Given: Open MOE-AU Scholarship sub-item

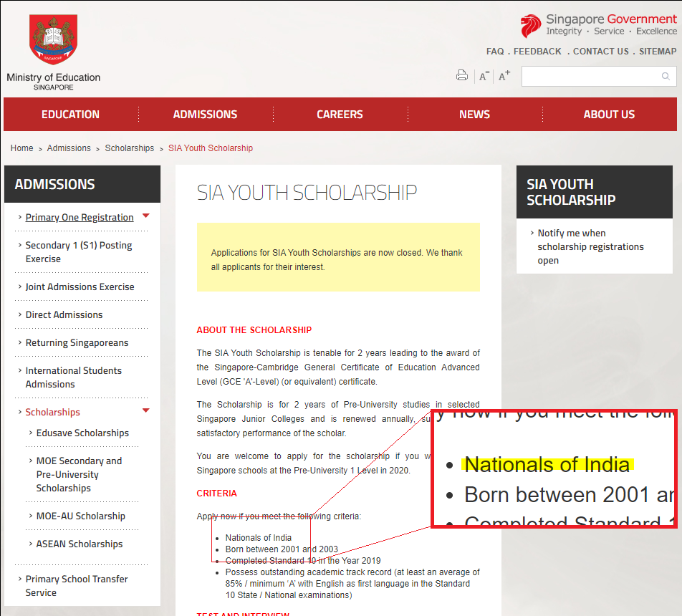Looking at the screenshot, I should [x=80, y=516].
